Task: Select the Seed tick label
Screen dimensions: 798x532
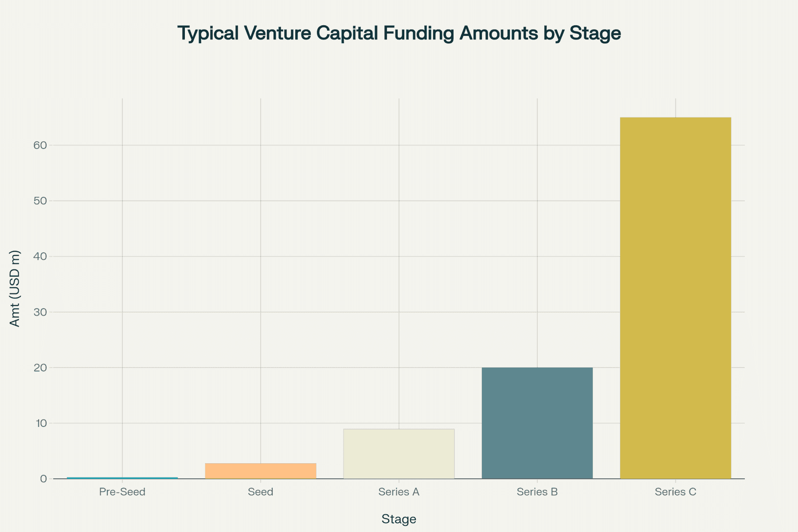Action: pyautogui.click(x=261, y=492)
